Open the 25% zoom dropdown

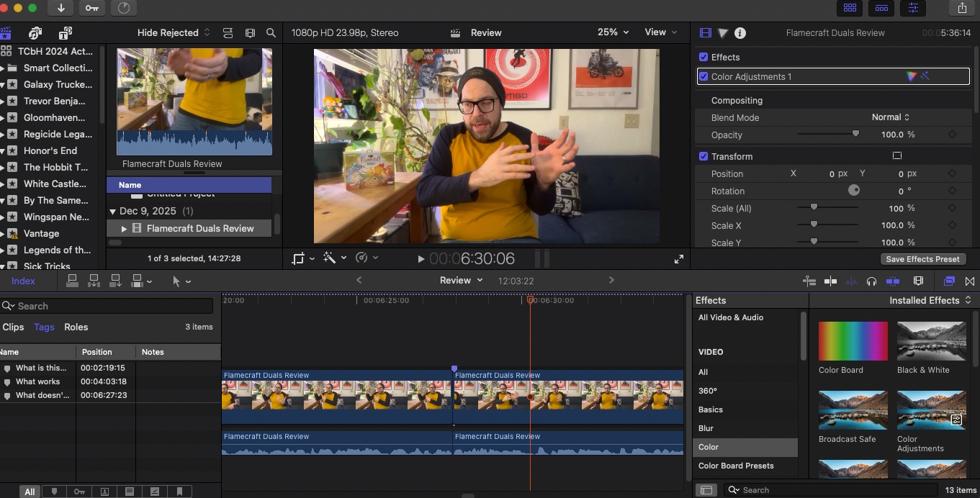[x=613, y=32]
